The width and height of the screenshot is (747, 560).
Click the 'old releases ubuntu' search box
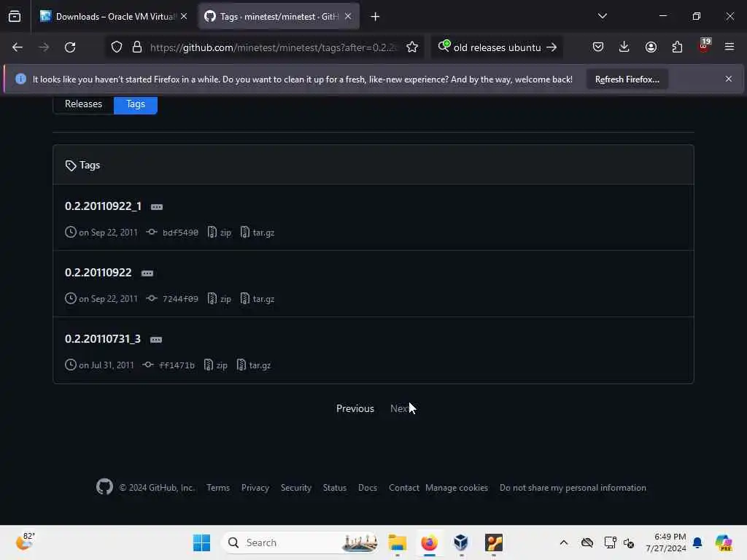click(497, 47)
